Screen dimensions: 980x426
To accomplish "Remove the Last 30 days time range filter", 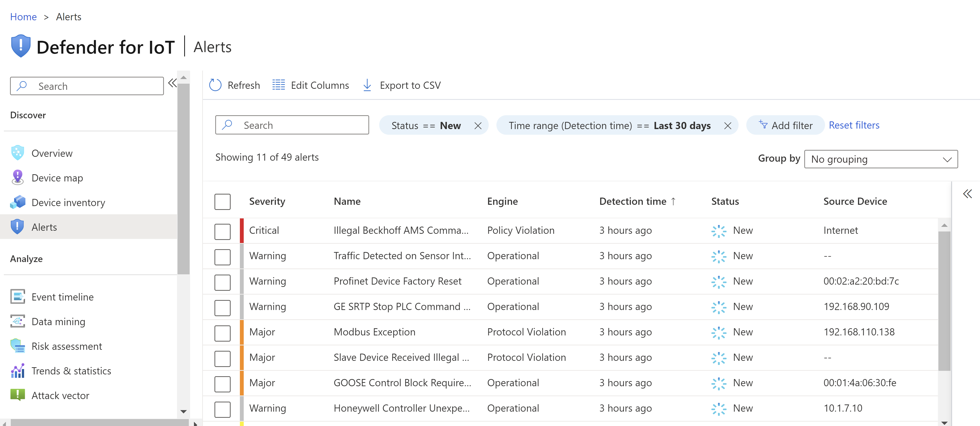I will pyautogui.click(x=728, y=126).
